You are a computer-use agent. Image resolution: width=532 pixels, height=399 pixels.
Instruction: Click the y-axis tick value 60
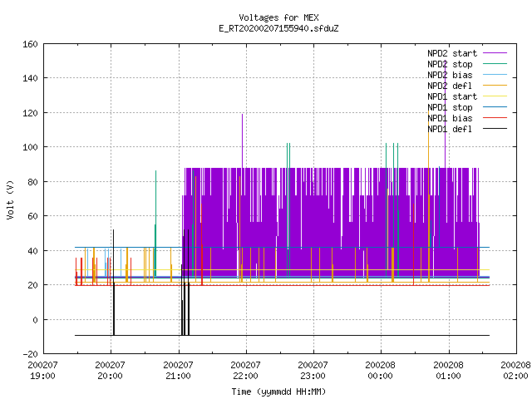click(x=32, y=216)
